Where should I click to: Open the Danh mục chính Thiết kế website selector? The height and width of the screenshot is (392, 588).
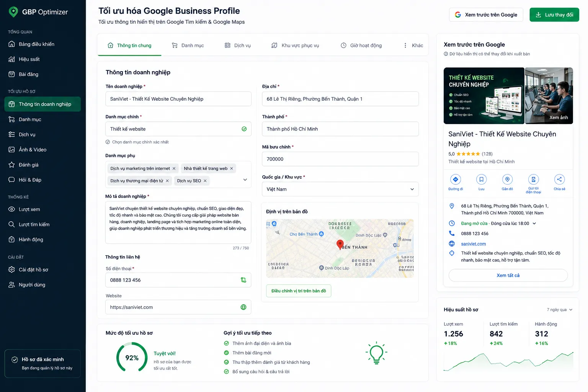(x=178, y=129)
